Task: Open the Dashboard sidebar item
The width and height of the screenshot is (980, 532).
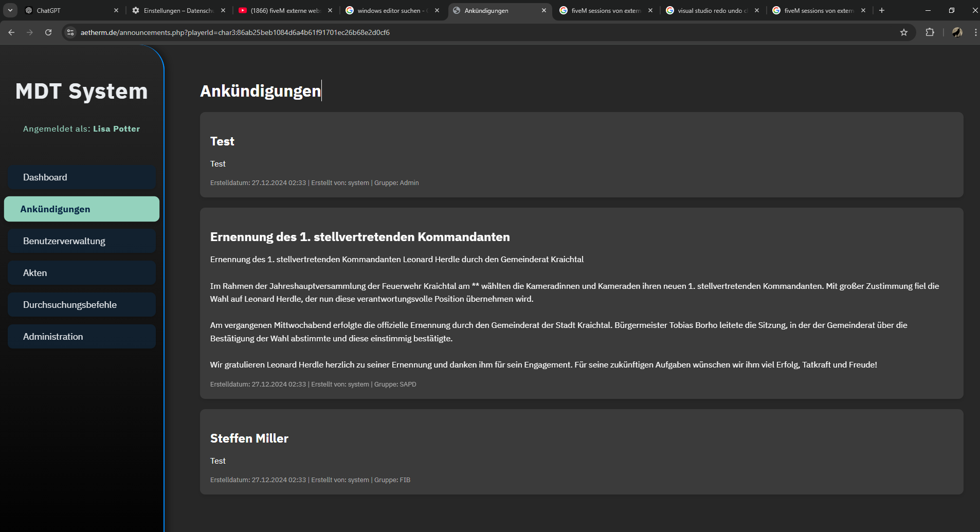Action: 82,177
